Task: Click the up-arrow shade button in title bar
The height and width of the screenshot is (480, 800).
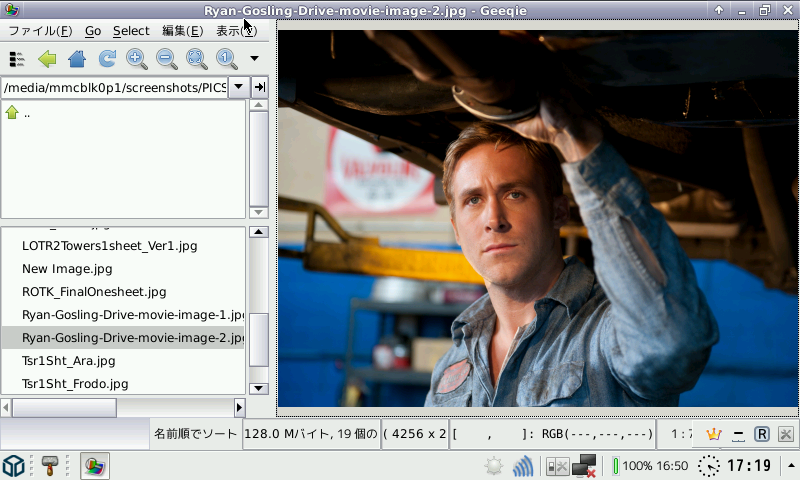Action: 719,10
